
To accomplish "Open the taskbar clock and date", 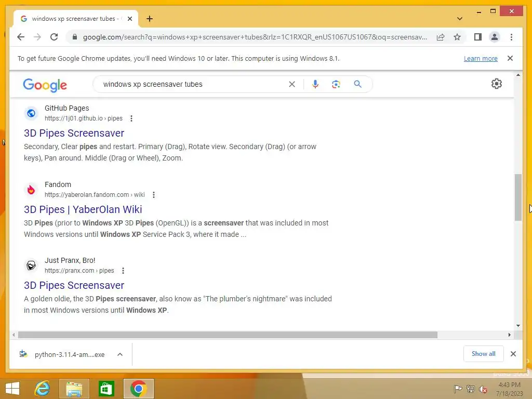I will 509,389.
